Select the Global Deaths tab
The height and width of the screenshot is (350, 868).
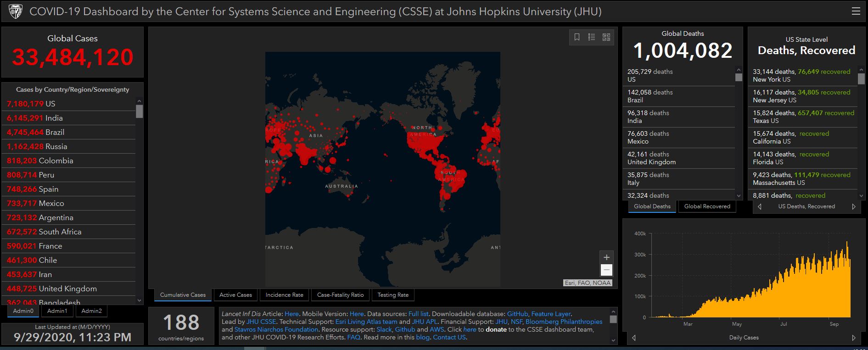click(x=652, y=206)
